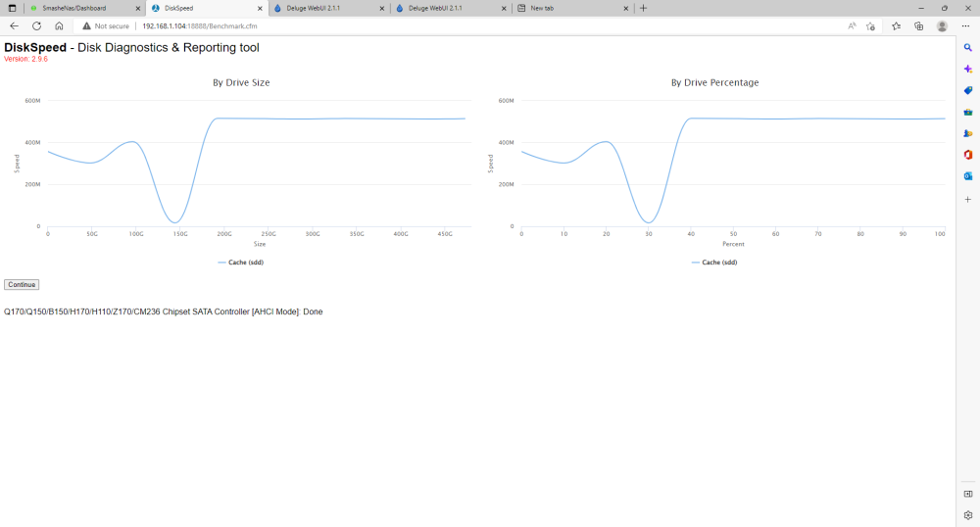
Task: Close the SmasheNas/Dashboard tab
Action: point(138,8)
